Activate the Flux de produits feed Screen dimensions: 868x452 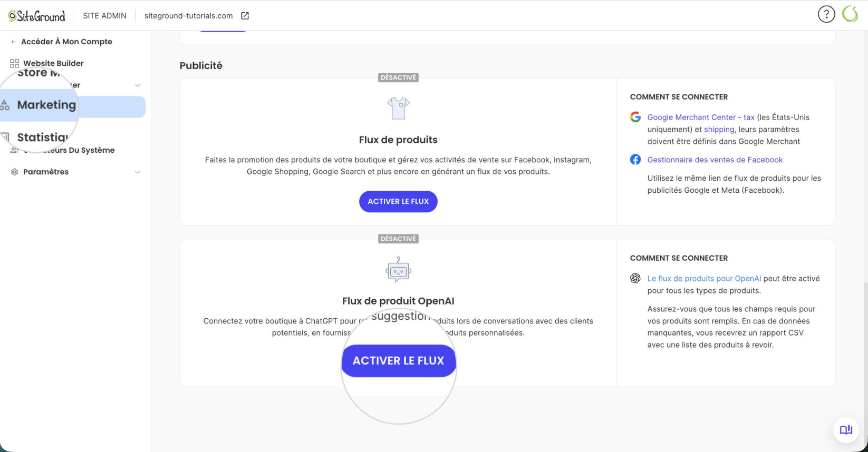(x=398, y=201)
